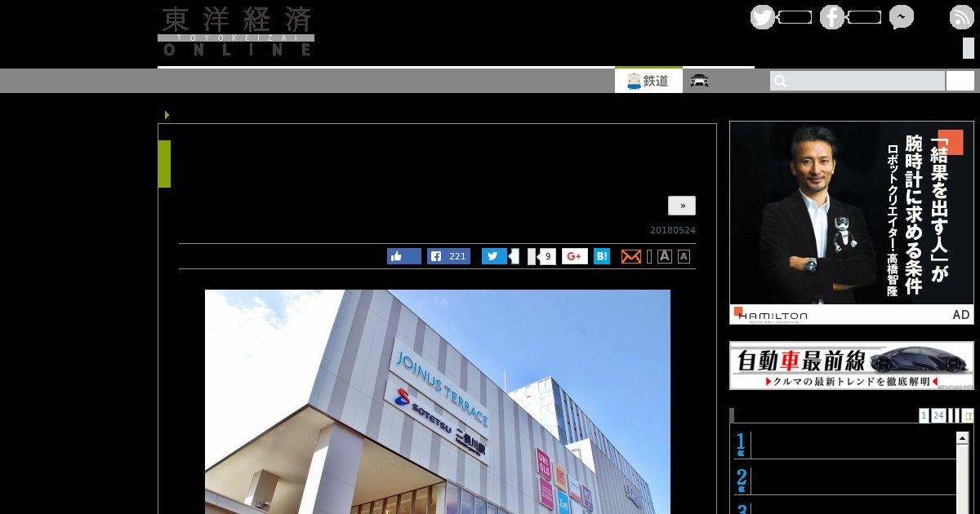Click the Facebook thumbs-up like button
The height and width of the screenshot is (514, 980).
coord(404,256)
